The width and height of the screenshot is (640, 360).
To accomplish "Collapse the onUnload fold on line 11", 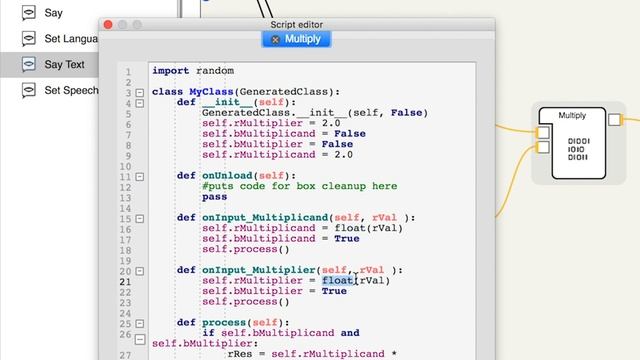I will coord(140,177).
